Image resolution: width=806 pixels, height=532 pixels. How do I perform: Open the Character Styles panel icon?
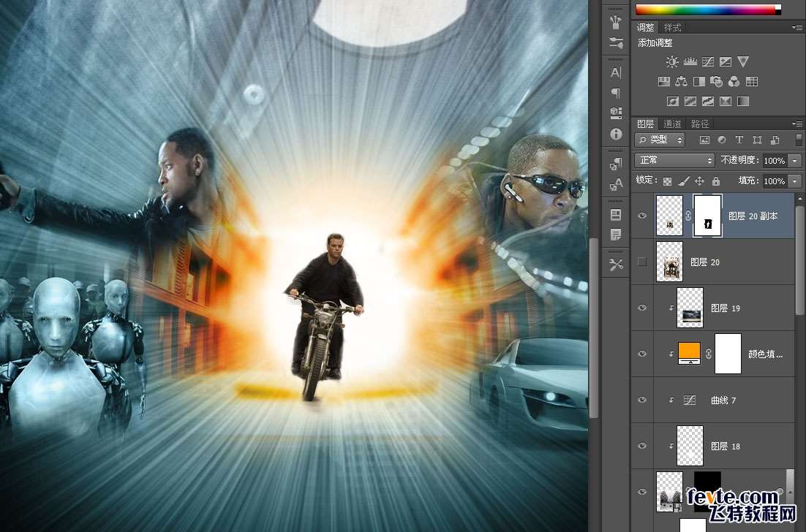[x=616, y=184]
